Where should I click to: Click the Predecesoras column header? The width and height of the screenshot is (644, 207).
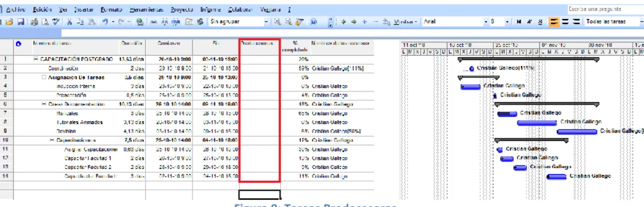[x=259, y=46]
